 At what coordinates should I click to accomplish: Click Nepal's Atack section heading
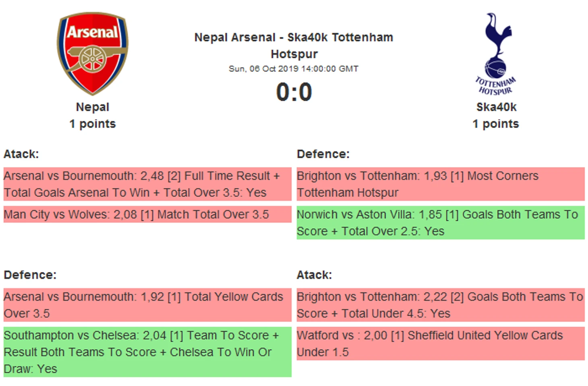click(21, 154)
